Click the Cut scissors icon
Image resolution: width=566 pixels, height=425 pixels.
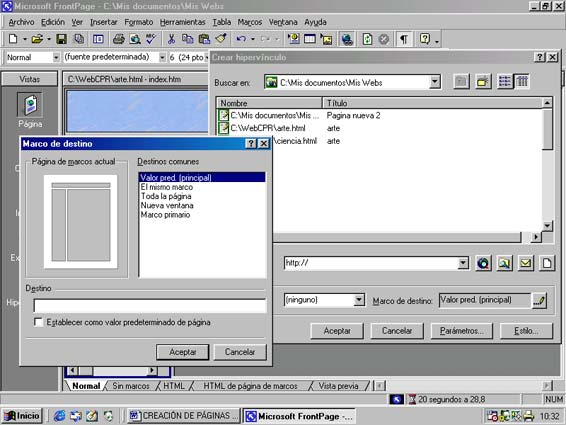click(171, 39)
